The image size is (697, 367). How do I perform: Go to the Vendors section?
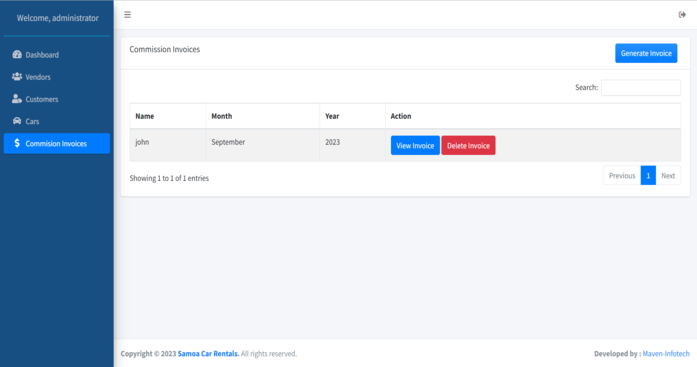(x=57, y=77)
